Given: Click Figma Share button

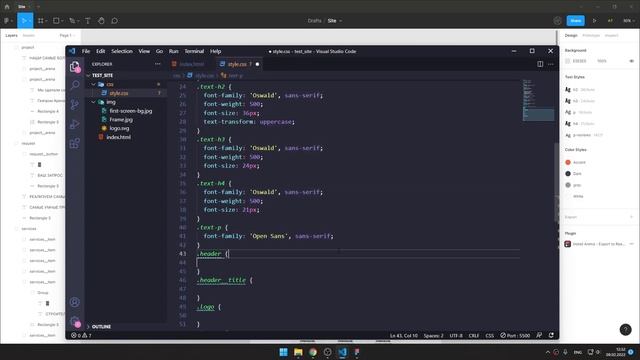Looking at the screenshot, I should click(576, 20).
